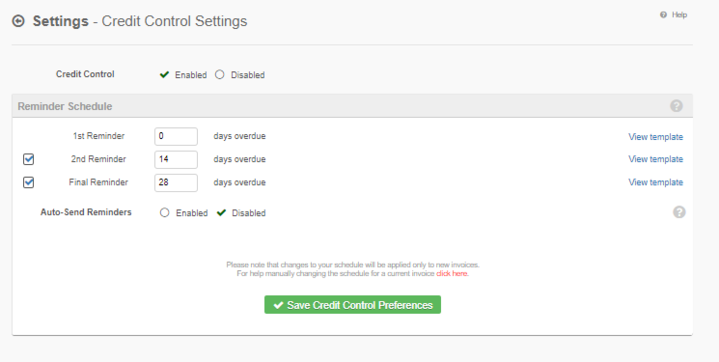Toggle the Final Reminder checkbox
The height and width of the screenshot is (362, 719).
tap(28, 182)
